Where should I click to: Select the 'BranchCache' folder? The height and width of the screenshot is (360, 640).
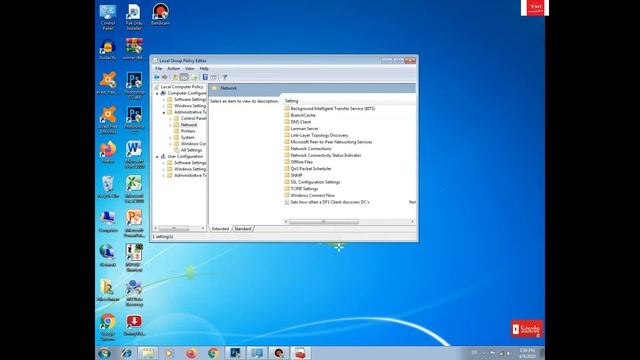(300, 116)
